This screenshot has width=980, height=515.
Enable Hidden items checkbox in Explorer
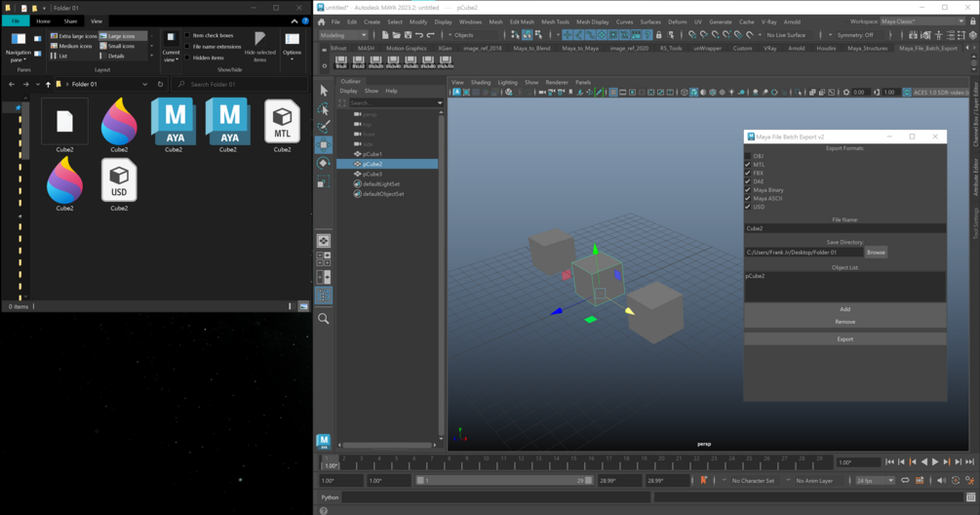click(187, 58)
